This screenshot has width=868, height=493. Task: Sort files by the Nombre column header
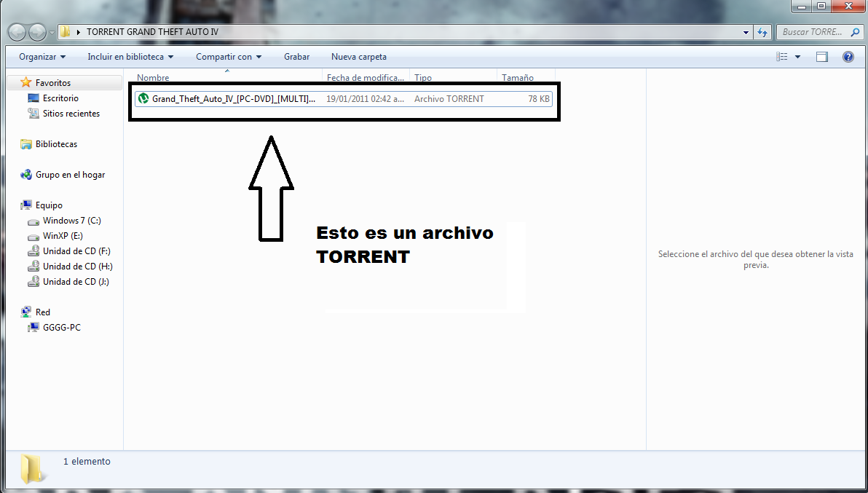[x=153, y=77]
